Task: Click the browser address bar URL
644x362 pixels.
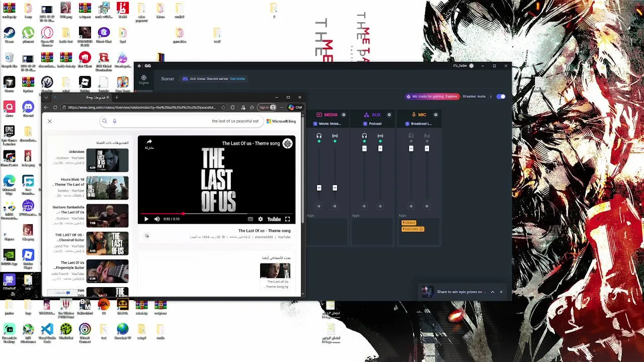Action: (x=142, y=107)
